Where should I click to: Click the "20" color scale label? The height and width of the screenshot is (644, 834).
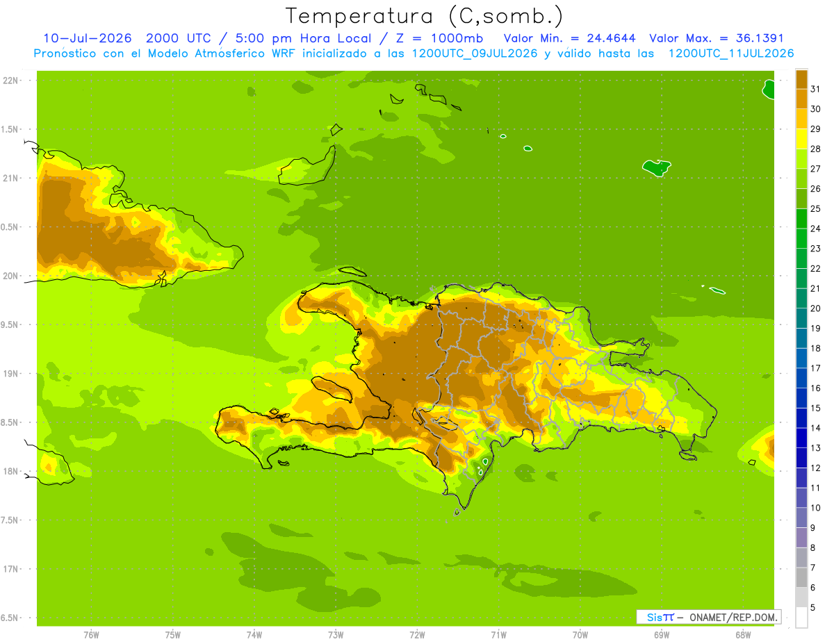815,308
